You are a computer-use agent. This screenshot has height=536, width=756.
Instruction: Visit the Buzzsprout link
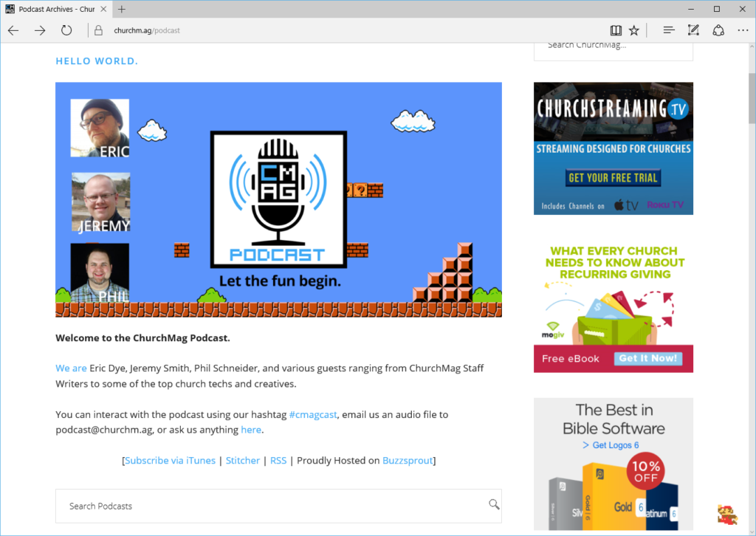tap(408, 460)
